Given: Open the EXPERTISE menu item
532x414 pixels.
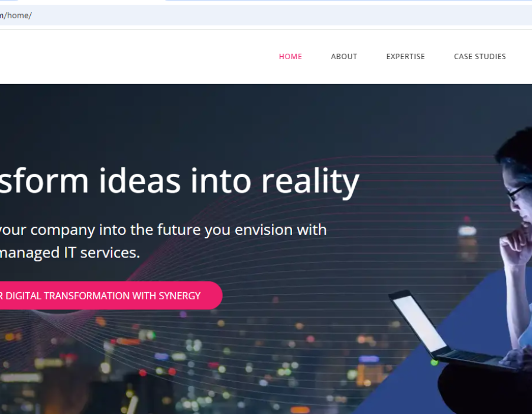Looking at the screenshot, I should tap(406, 57).
